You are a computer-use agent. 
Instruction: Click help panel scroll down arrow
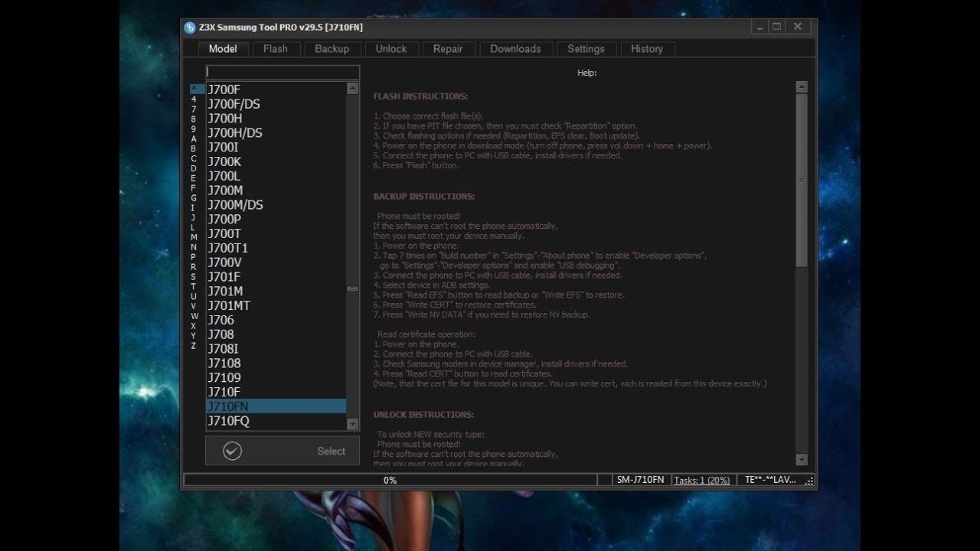click(x=802, y=459)
